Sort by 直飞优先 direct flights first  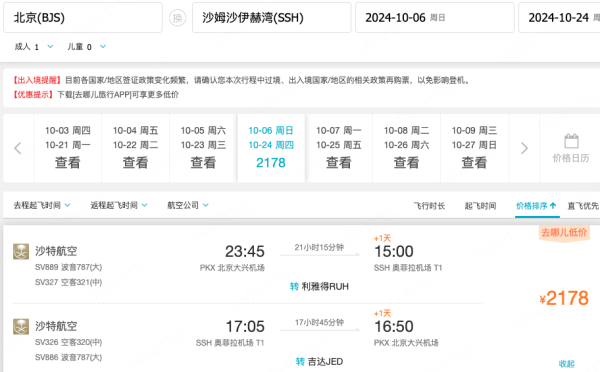tap(583, 206)
